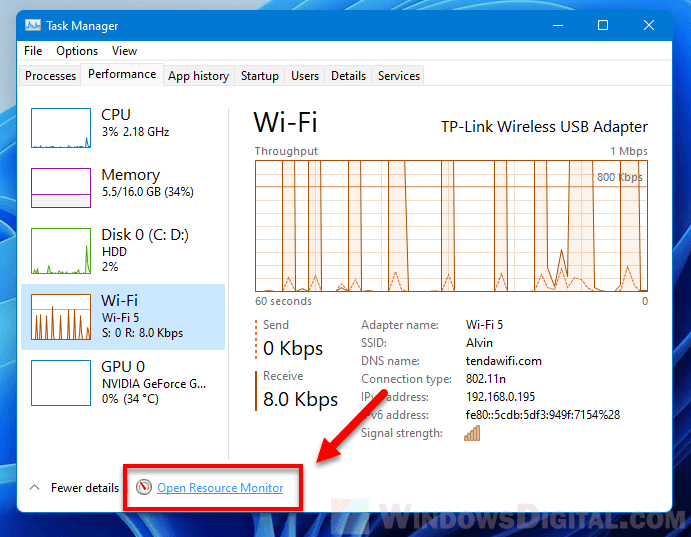
Task: Switch to the Services tab
Action: (x=399, y=76)
